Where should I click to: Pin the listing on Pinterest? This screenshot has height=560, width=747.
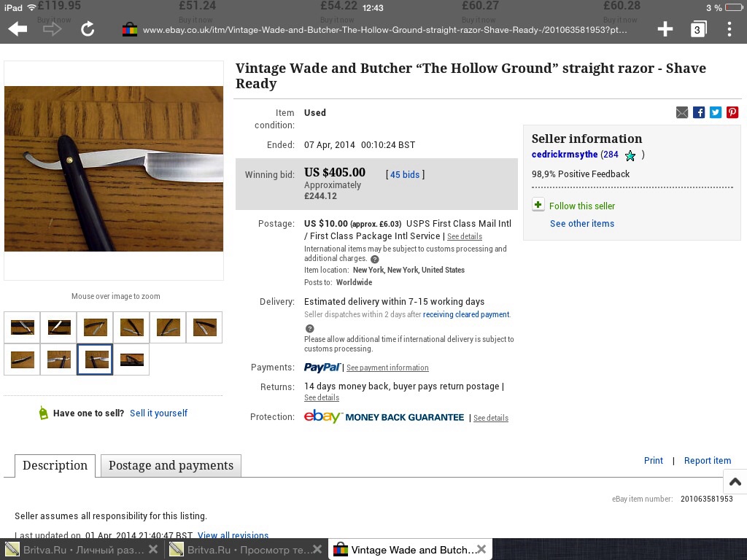(732, 112)
